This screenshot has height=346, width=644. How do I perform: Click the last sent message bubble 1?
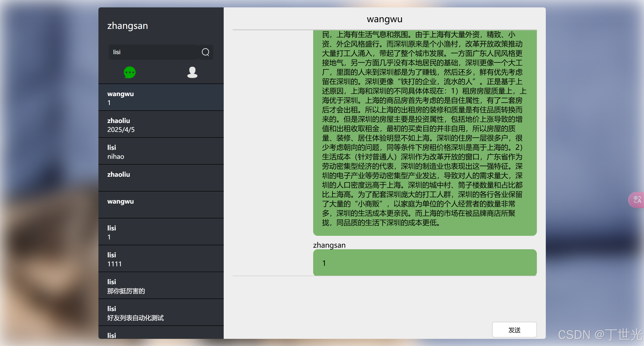tap(425, 263)
